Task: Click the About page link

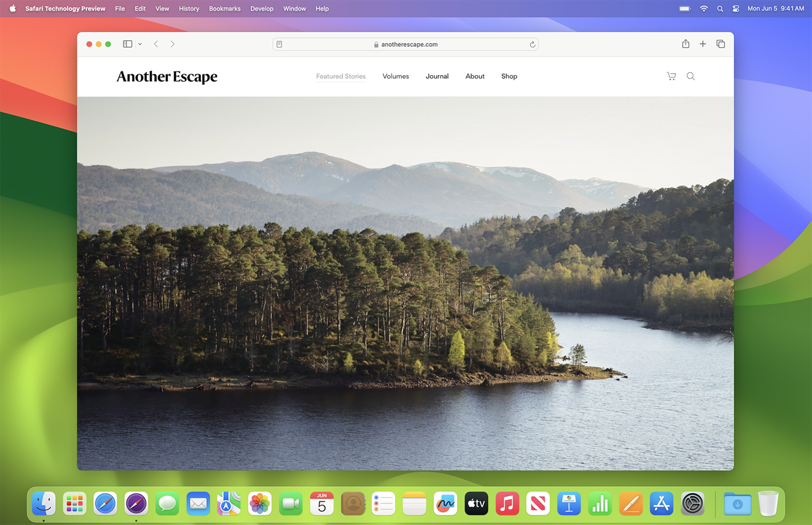Action: coord(474,76)
